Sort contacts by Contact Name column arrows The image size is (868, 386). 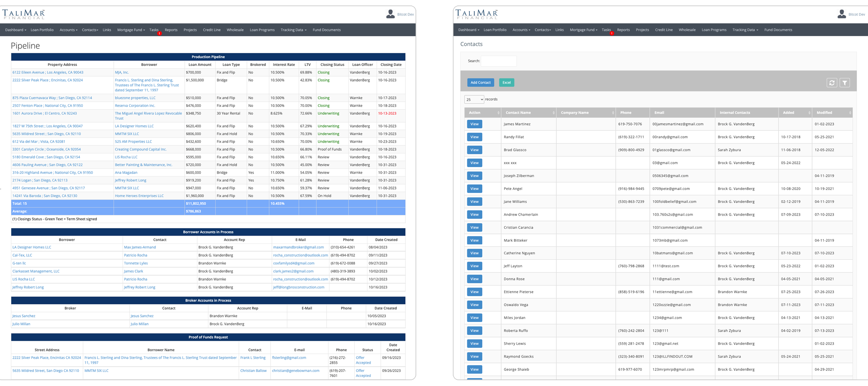[x=553, y=113]
